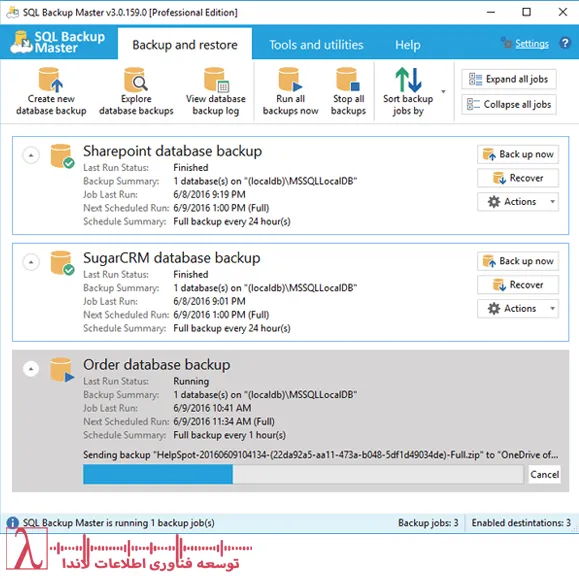579x579 pixels.
Task: Click '6/8/2016 9:19 PM' last run value
Action: [209, 194]
